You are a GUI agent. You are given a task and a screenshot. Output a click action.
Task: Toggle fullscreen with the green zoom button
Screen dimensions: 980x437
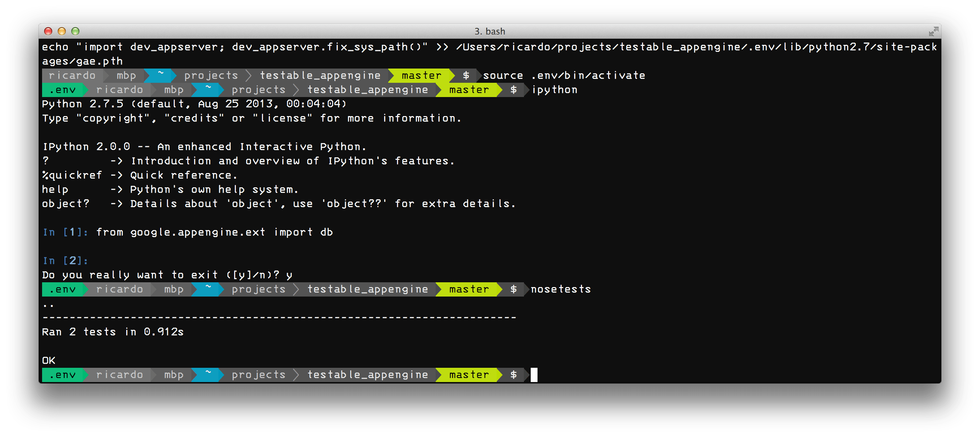coord(76,31)
